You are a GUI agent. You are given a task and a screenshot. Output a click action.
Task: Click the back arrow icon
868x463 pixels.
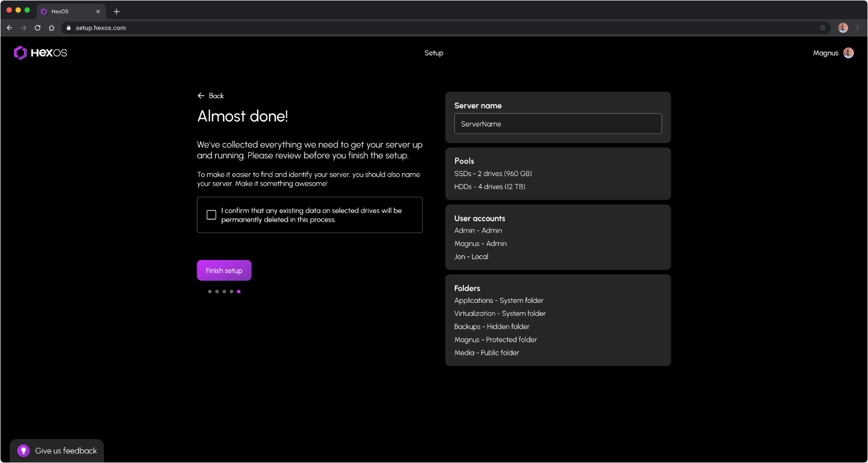[x=201, y=96]
